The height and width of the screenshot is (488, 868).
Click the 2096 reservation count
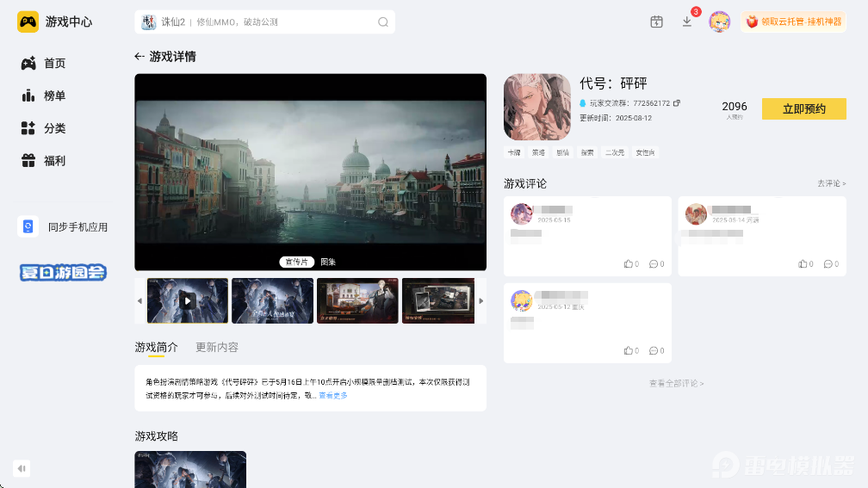[734, 107]
